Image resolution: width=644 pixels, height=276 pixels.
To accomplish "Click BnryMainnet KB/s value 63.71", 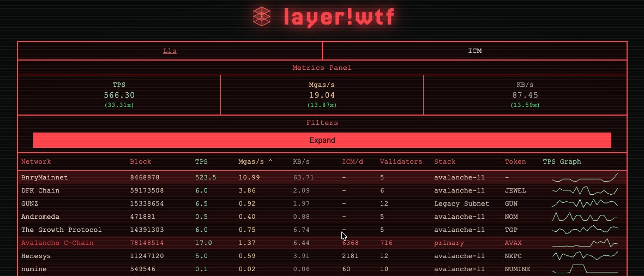I will 304,177.
